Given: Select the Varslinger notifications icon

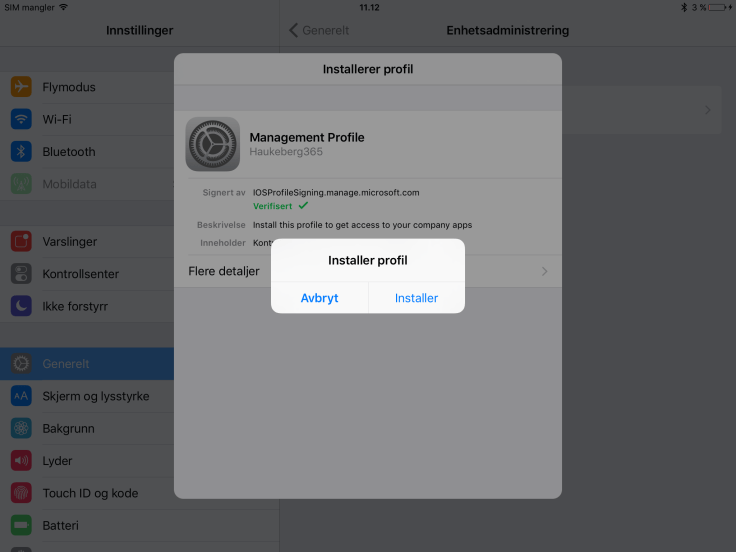Looking at the screenshot, I should click(21, 241).
